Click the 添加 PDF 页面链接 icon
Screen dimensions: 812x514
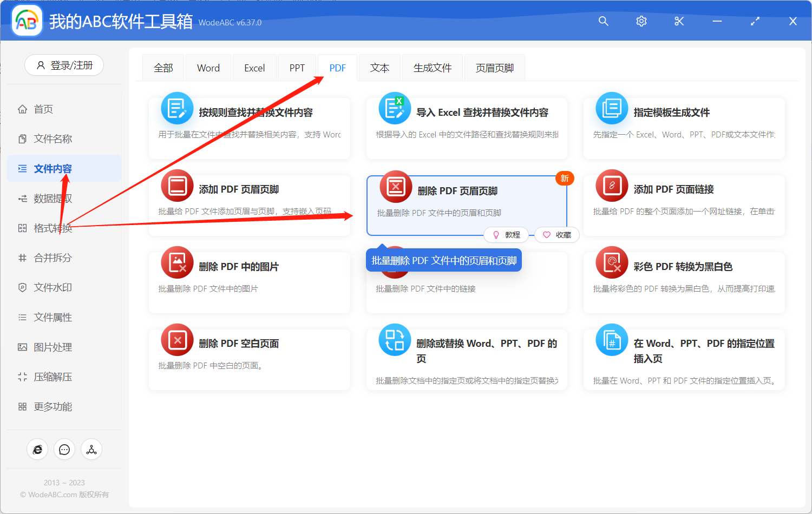[x=612, y=186]
